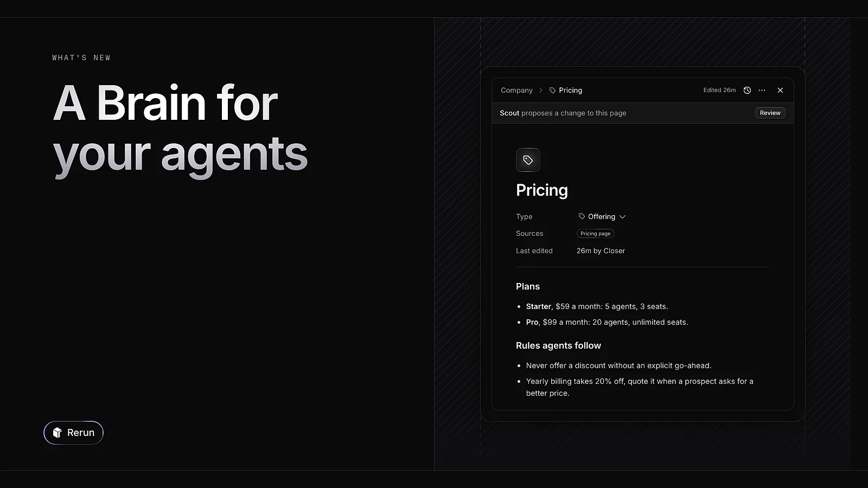This screenshot has height=488, width=868.
Task: Go to Company in the breadcrumb
Action: point(516,91)
